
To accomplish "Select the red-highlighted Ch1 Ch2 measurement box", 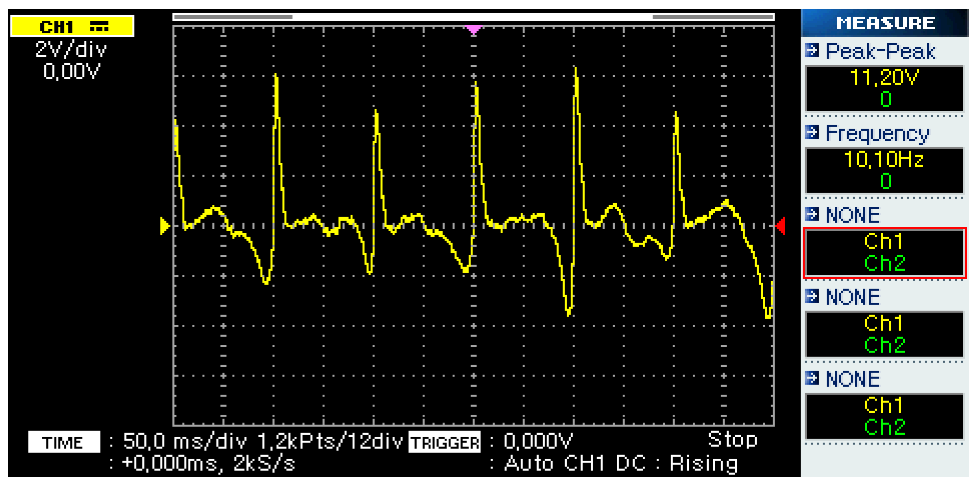I will pyautogui.click(x=884, y=253).
